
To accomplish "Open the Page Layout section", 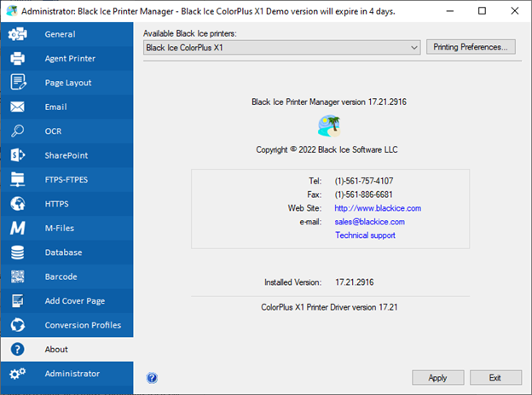I will tap(67, 83).
